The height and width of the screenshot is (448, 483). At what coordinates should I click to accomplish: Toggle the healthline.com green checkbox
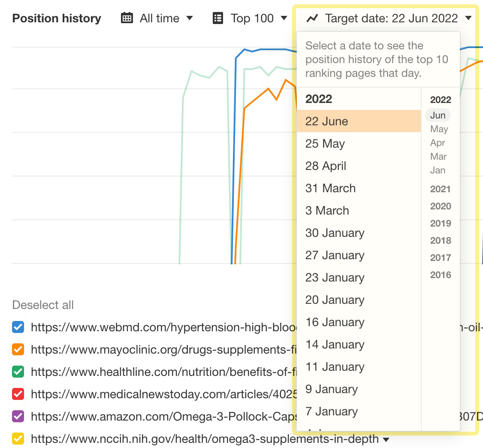pyautogui.click(x=18, y=372)
